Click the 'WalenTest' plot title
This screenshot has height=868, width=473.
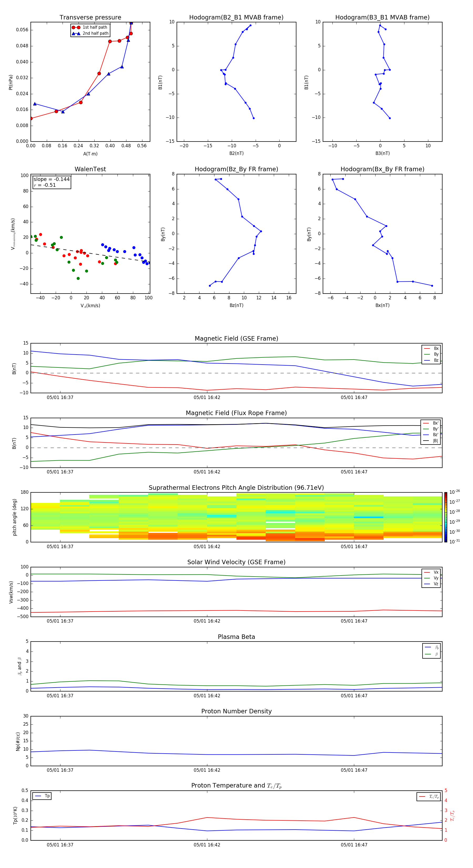click(90, 169)
